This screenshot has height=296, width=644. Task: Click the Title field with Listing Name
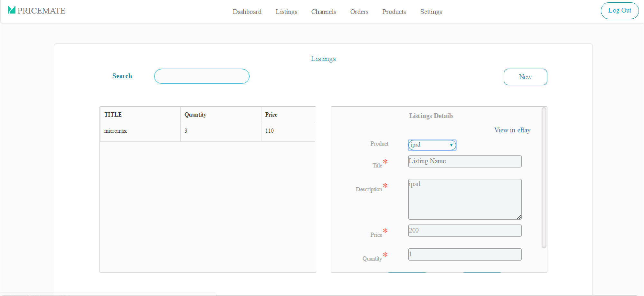[464, 161]
